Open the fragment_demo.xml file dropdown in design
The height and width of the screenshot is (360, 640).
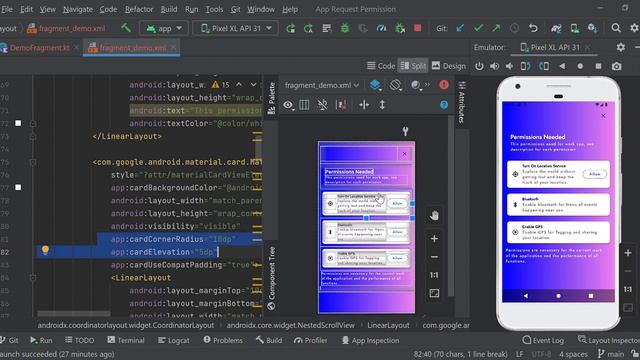322,85
